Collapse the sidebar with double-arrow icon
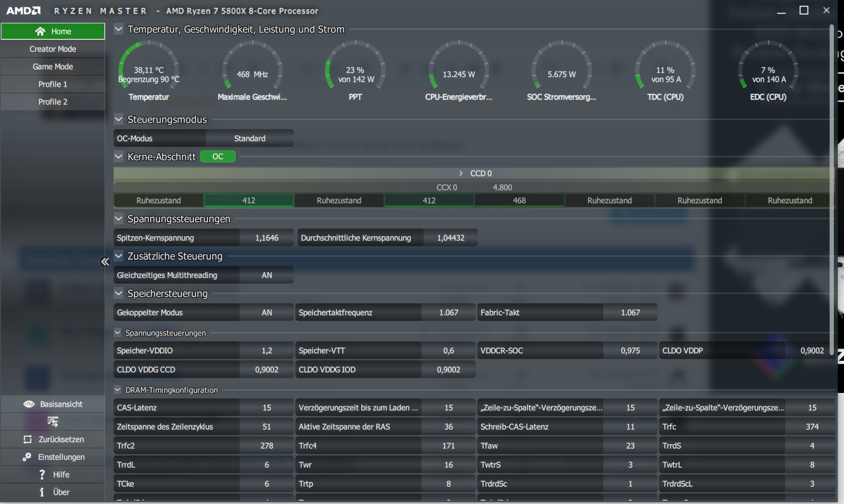This screenshot has width=844, height=504. [105, 262]
